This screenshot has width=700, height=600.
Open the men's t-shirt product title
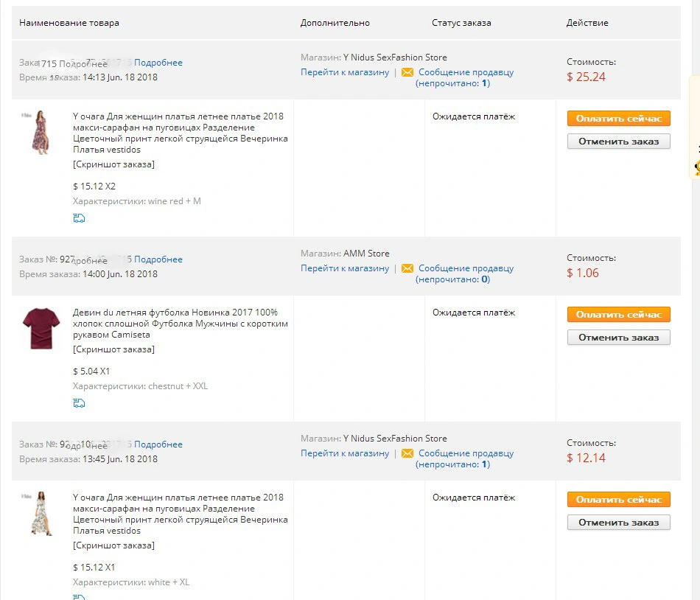coord(181,323)
